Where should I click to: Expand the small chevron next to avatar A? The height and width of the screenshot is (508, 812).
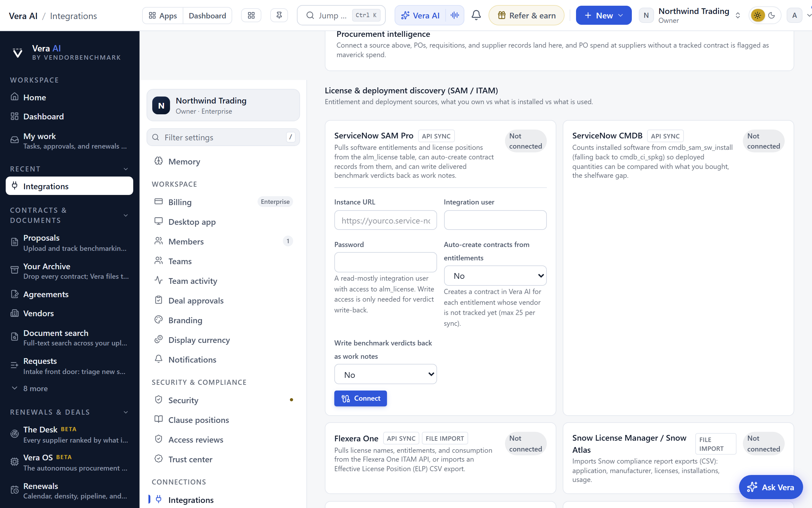pyautogui.click(x=809, y=16)
